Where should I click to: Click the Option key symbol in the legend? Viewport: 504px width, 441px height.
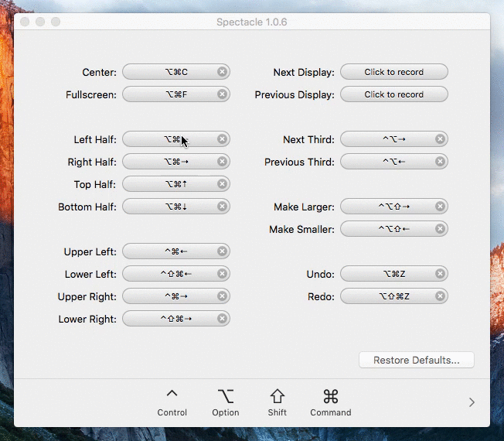tap(225, 396)
